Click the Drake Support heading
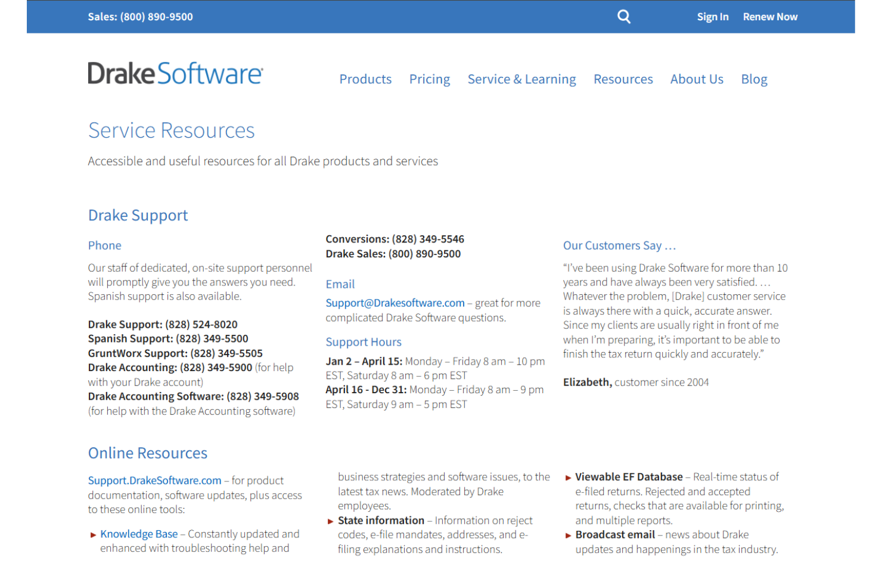Viewport: 882px width, 588px height. click(138, 215)
